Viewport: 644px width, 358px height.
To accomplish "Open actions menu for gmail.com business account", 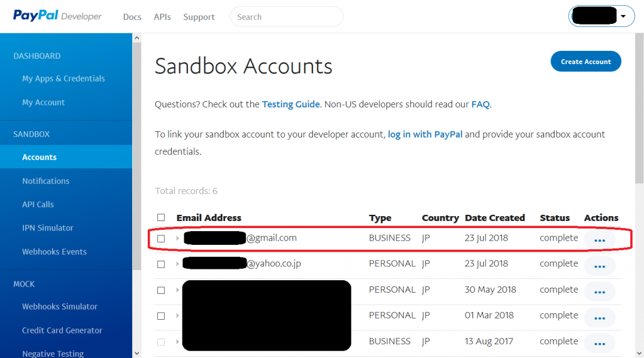I will tap(599, 240).
